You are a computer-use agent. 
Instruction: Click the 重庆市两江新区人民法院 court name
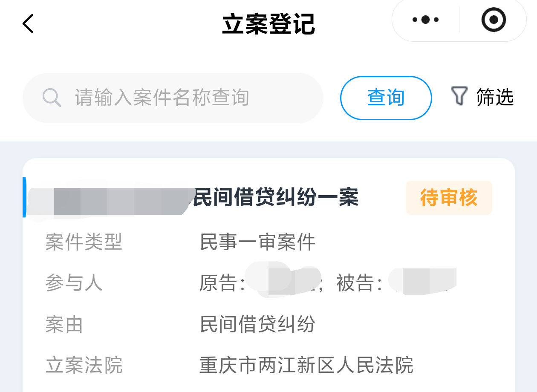[x=306, y=365]
